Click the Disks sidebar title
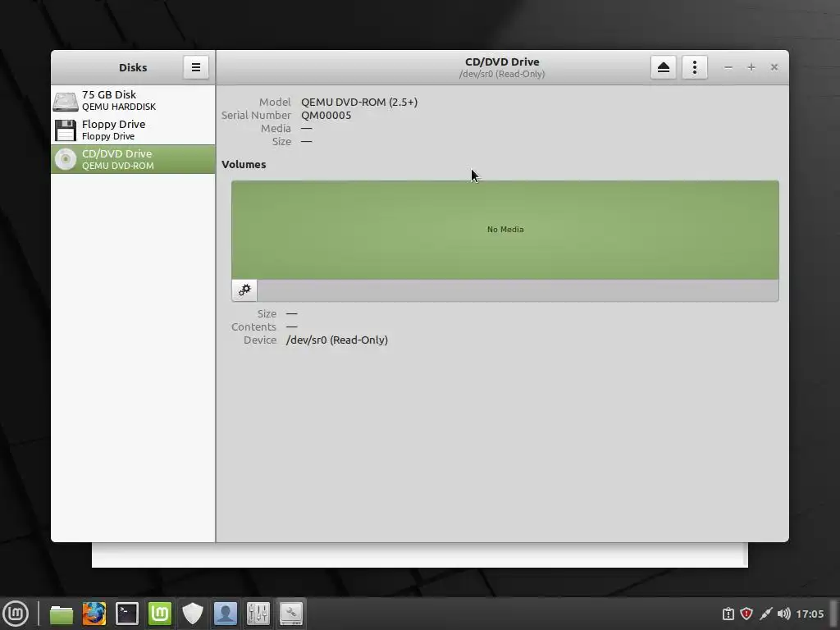 point(133,67)
